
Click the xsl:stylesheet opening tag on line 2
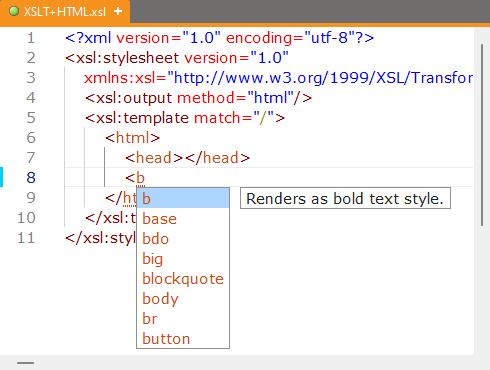click(x=177, y=58)
